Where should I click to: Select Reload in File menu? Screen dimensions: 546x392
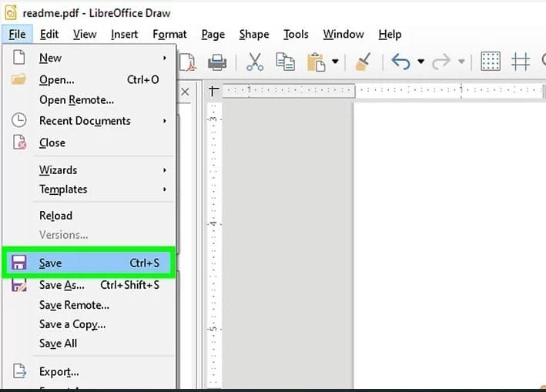89,216
